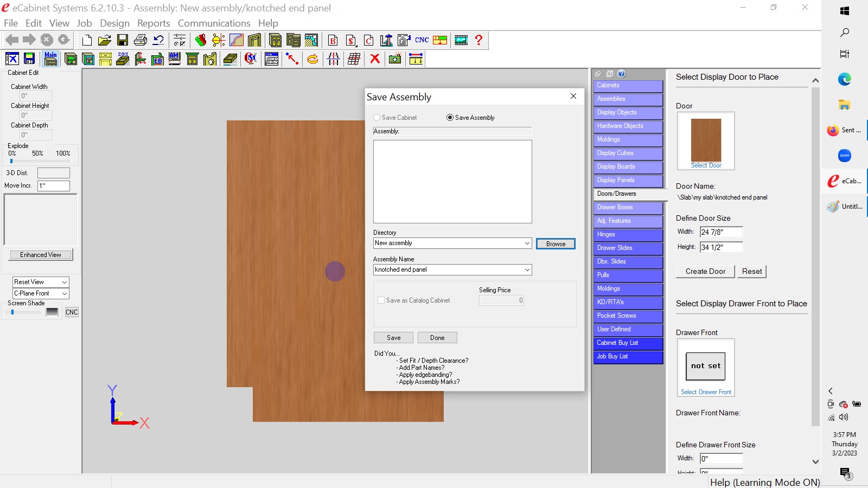Click the floppy disk Save icon in top toolbar
Image resolution: width=868 pixels, height=488 pixels.
[x=123, y=40]
